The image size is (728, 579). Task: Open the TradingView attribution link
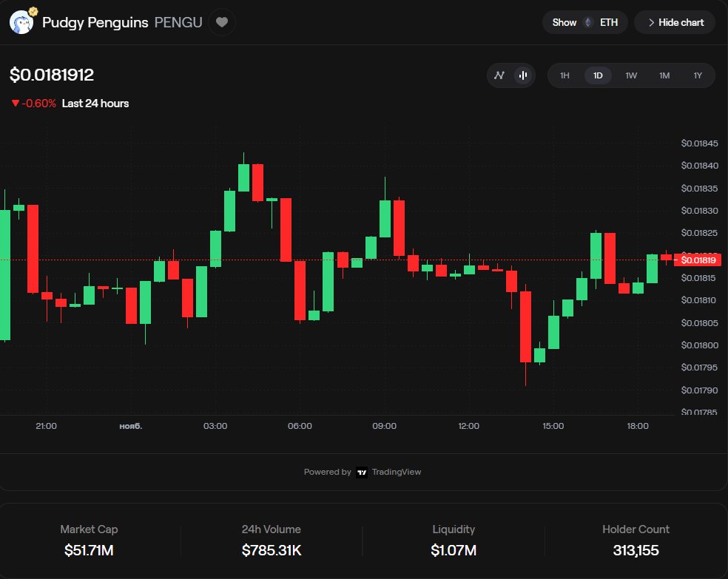coord(363,472)
